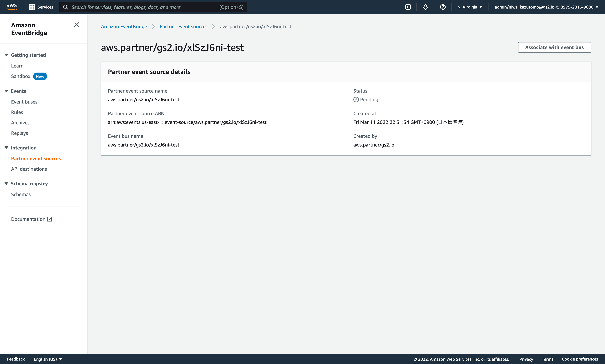Viewport: 605px width, 364px height.
Task: Open the Privacy footer link
Action: [526, 359]
